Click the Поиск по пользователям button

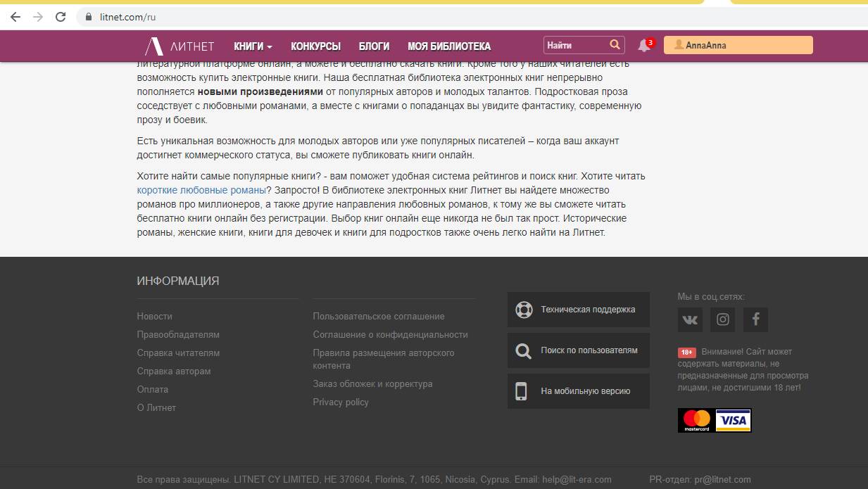pyautogui.click(x=578, y=350)
